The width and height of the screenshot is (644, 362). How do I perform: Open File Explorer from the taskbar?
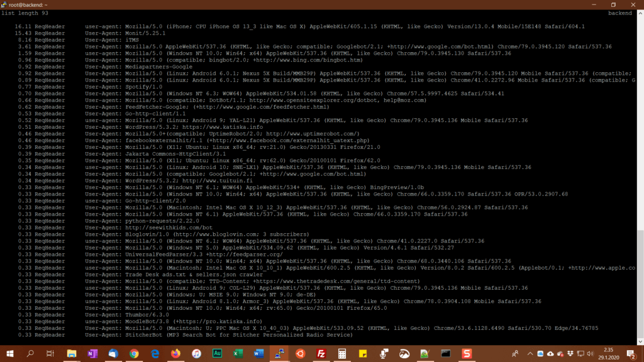point(72,354)
